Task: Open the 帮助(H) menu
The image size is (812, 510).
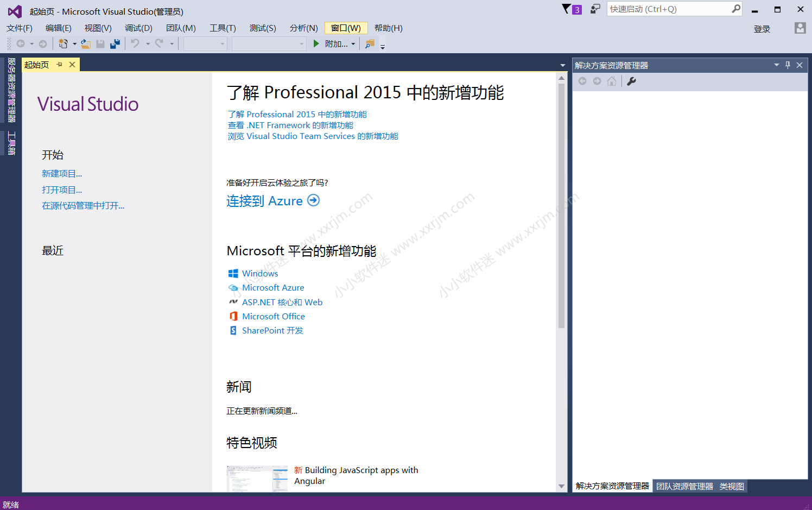Action: pos(389,28)
